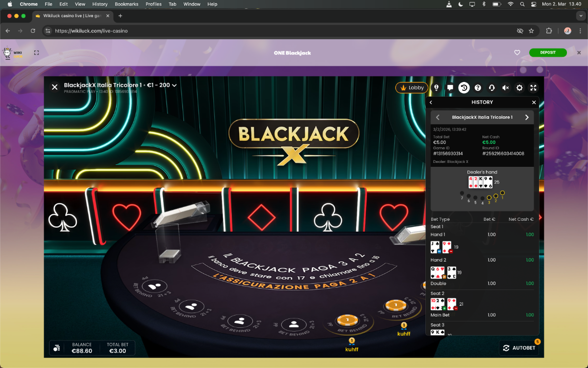Click the chips stack icon beside Balance
Image resolution: width=588 pixels, height=368 pixels.
pos(57,348)
